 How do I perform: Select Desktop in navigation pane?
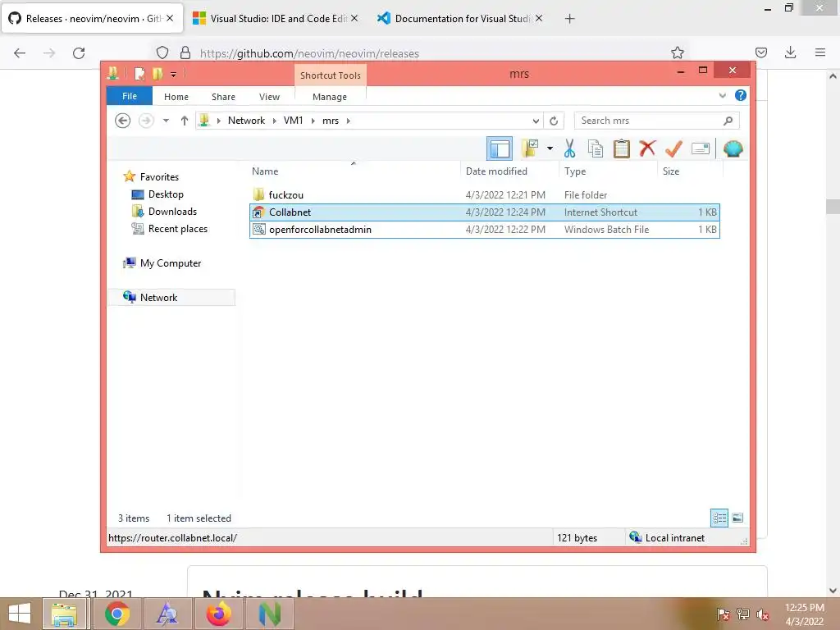pos(166,194)
